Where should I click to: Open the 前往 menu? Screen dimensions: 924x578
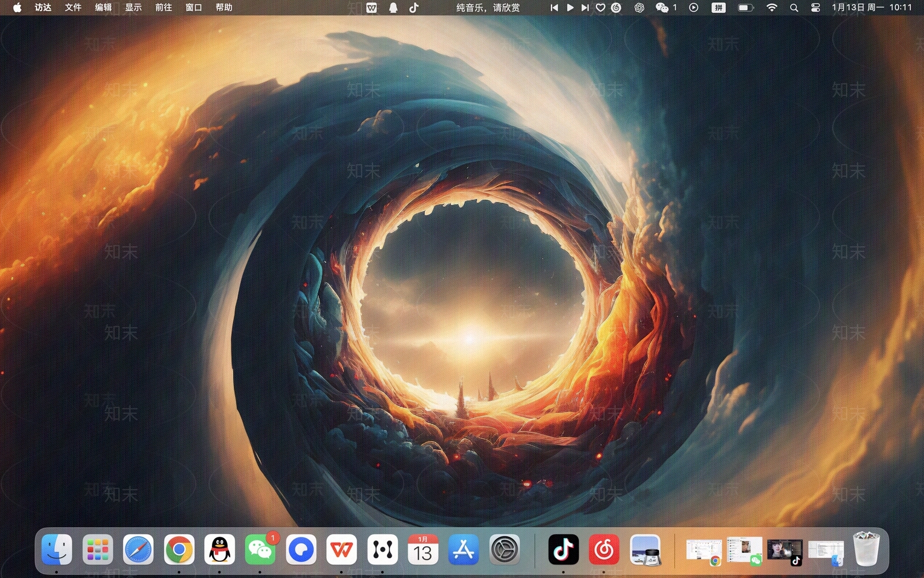tap(163, 8)
